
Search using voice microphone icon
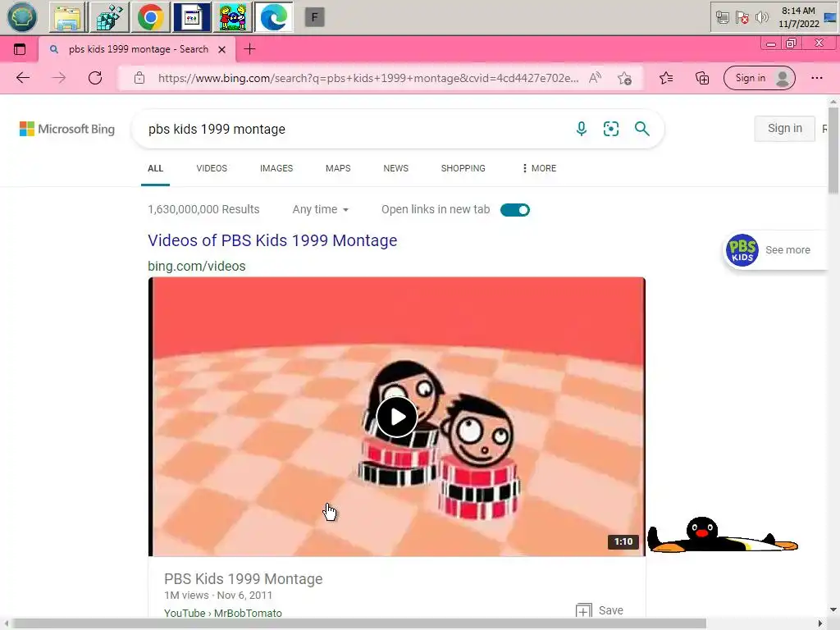click(582, 129)
